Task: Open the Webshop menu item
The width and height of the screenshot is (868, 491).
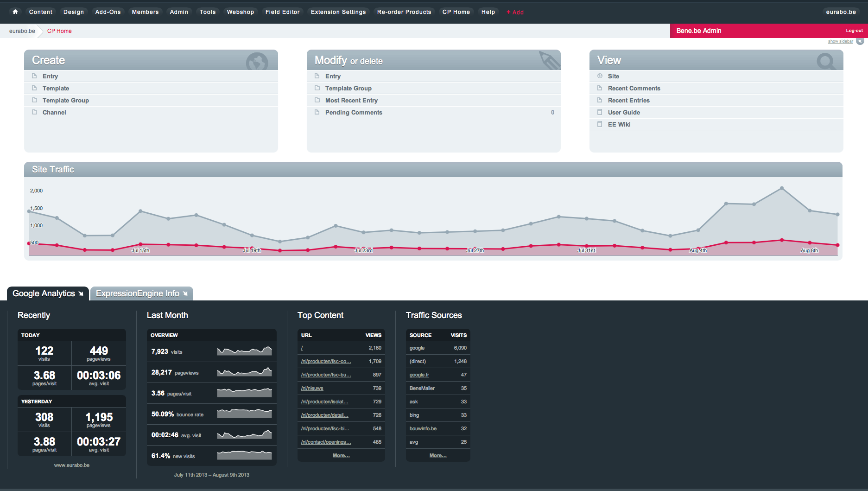Action: [x=241, y=12]
